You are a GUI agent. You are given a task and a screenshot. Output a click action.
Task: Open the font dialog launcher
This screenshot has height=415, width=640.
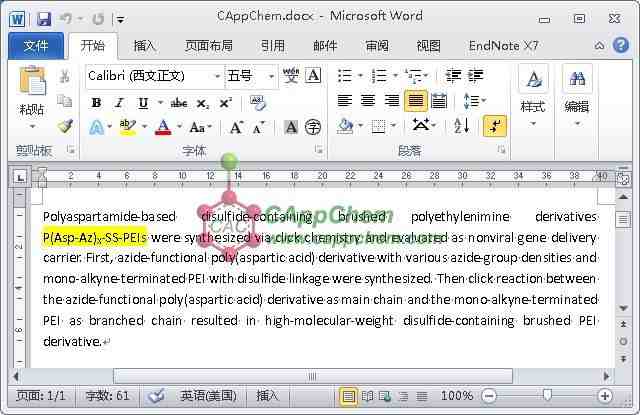318,150
